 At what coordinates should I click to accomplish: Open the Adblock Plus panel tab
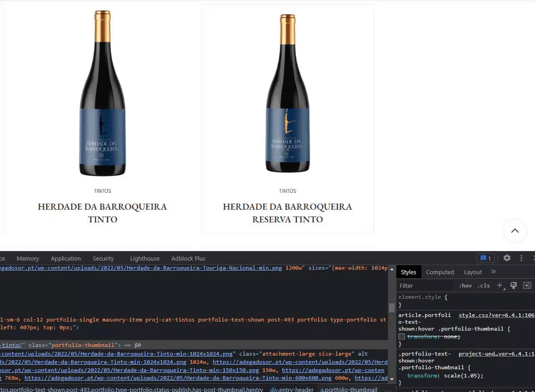click(x=189, y=259)
